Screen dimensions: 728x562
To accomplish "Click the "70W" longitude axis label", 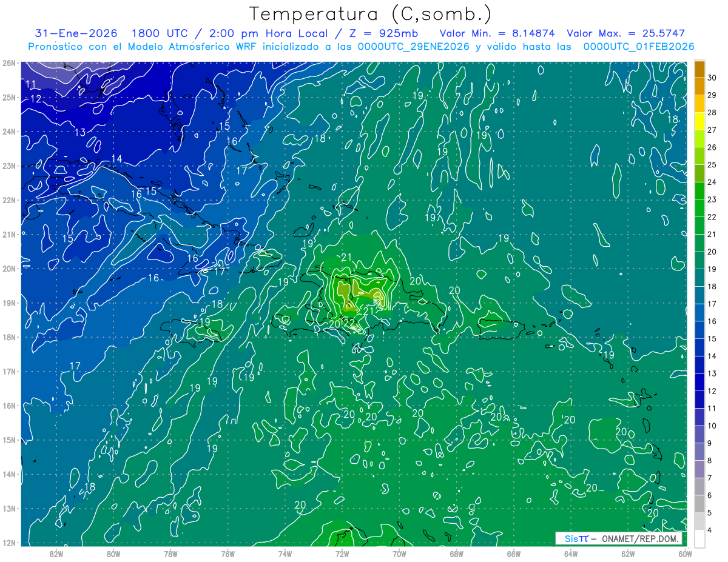I will pos(399,554).
